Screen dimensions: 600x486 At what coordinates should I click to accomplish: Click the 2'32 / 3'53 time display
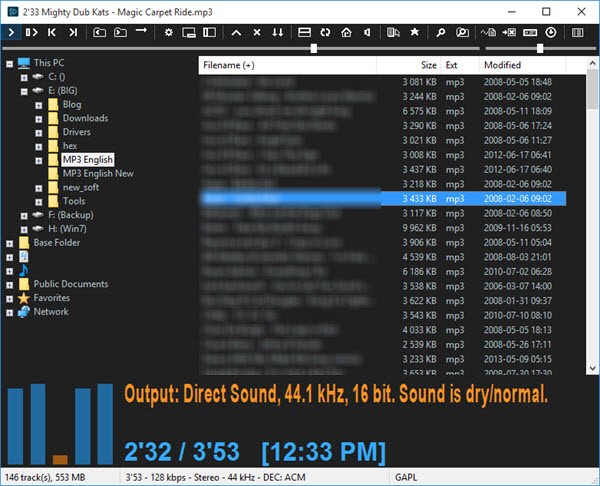(182, 452)
